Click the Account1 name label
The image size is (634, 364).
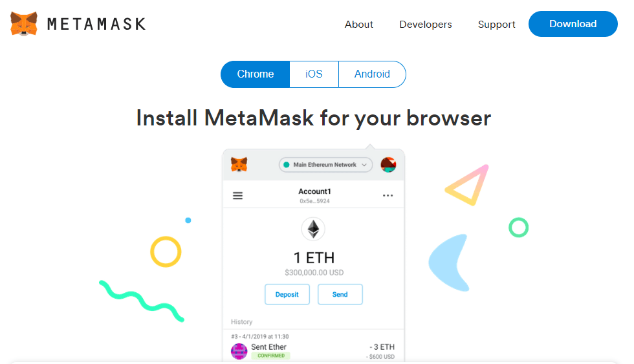click(x=314, y=191)
